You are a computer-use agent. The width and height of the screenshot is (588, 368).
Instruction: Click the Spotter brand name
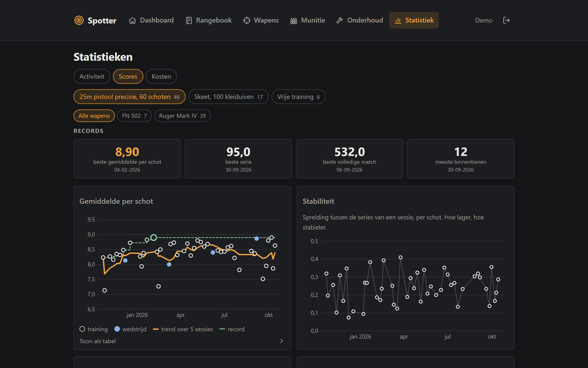pyautogui.click(x=102, y=20)
